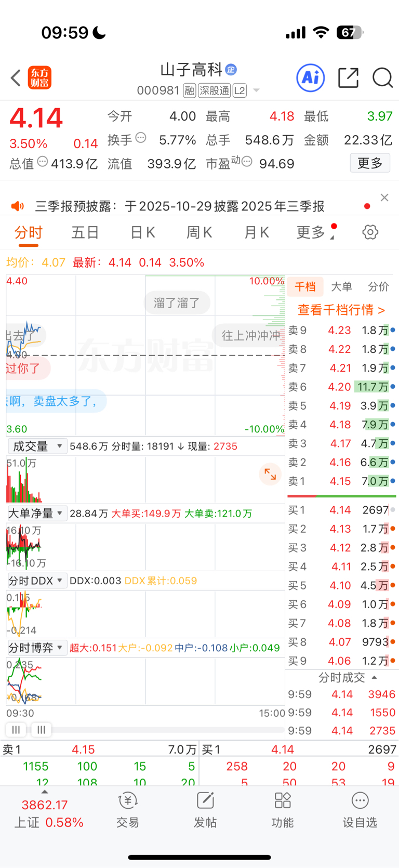Tap the 分时博弈 line chart
Image resolution: width=399 pixels, height=868 pixels.
[x=145, y=681]
